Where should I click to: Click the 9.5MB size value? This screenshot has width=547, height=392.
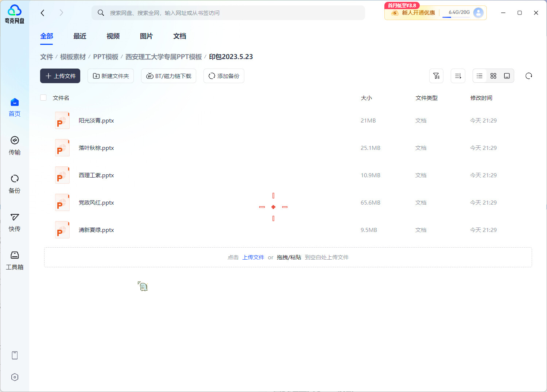pos(369,230)
